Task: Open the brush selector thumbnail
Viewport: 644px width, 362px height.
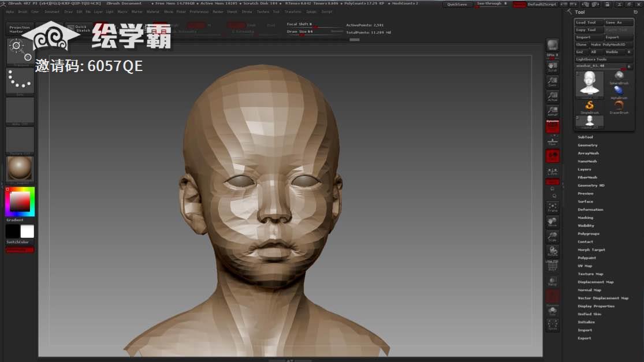Action: 20,52
